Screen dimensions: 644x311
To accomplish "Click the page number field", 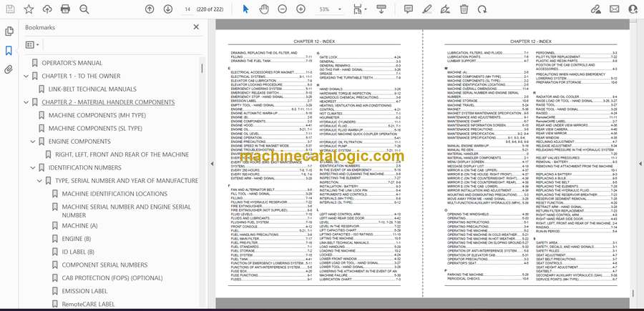I will click(187, 9).
